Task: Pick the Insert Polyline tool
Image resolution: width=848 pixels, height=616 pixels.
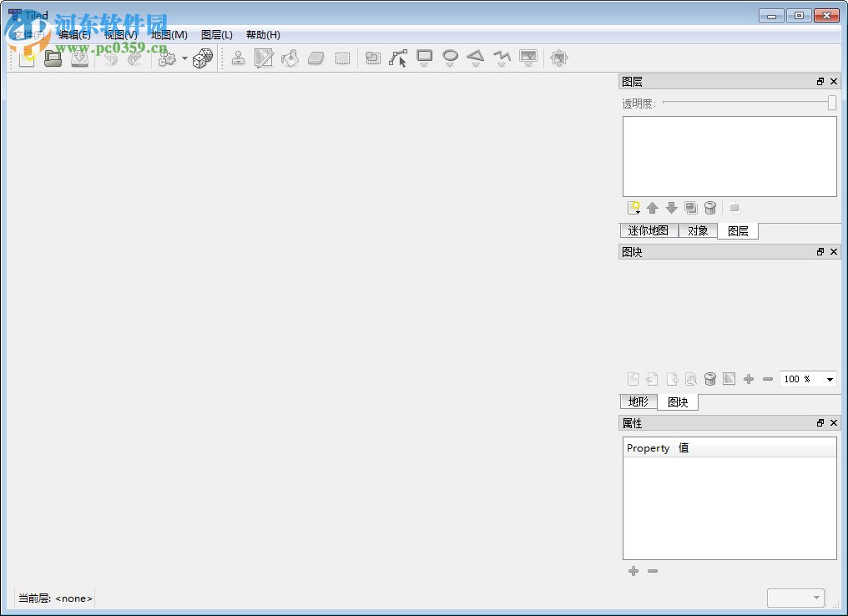Action: 502,58
